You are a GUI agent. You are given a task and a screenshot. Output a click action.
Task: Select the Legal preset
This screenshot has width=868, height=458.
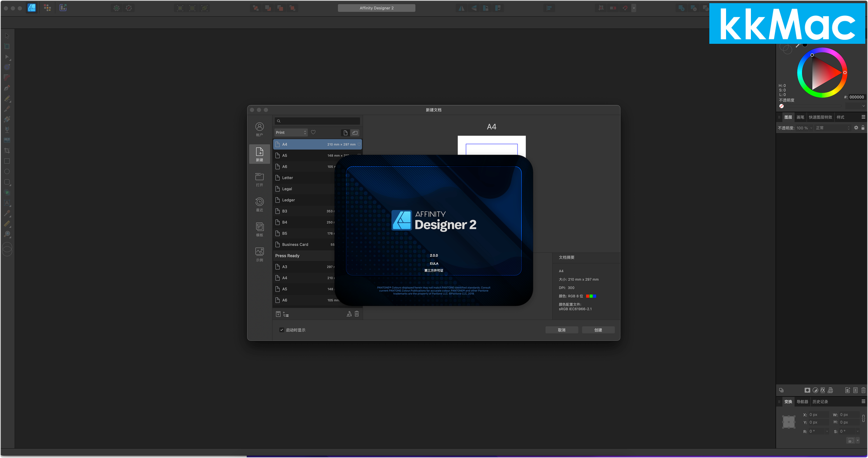[x=304, y=189]
